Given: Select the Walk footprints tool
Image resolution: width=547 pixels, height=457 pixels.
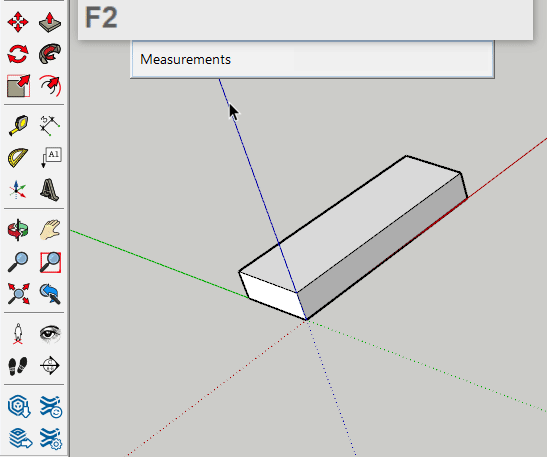Looking at the screenshot, I should (18, 366).
